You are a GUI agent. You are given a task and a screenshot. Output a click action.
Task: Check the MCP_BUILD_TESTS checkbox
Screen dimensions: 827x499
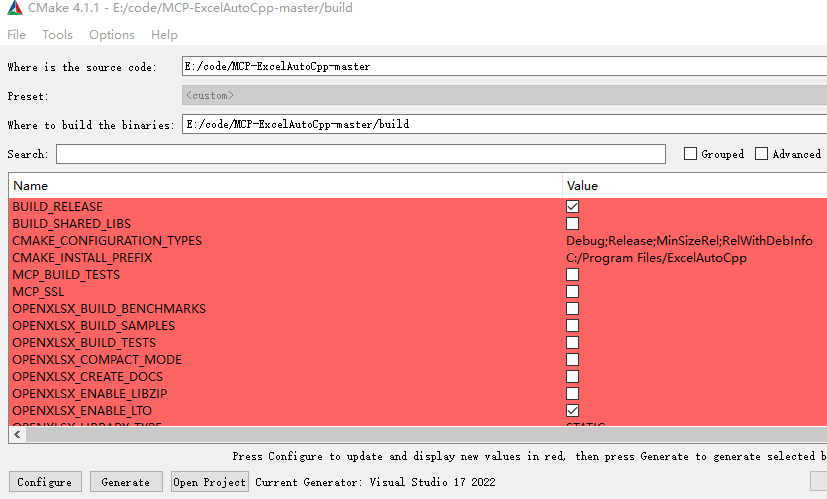click(x=572, y=275)
